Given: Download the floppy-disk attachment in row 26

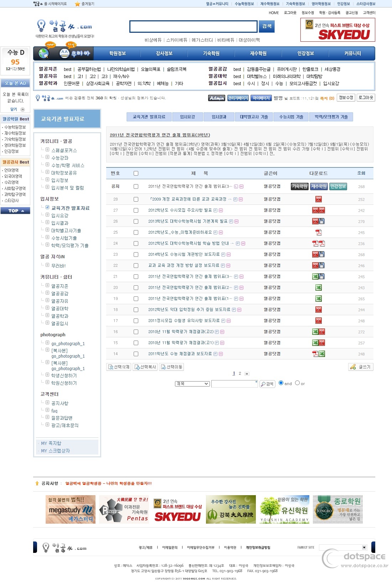Looking at the screenshot, I should coord(322,221).
